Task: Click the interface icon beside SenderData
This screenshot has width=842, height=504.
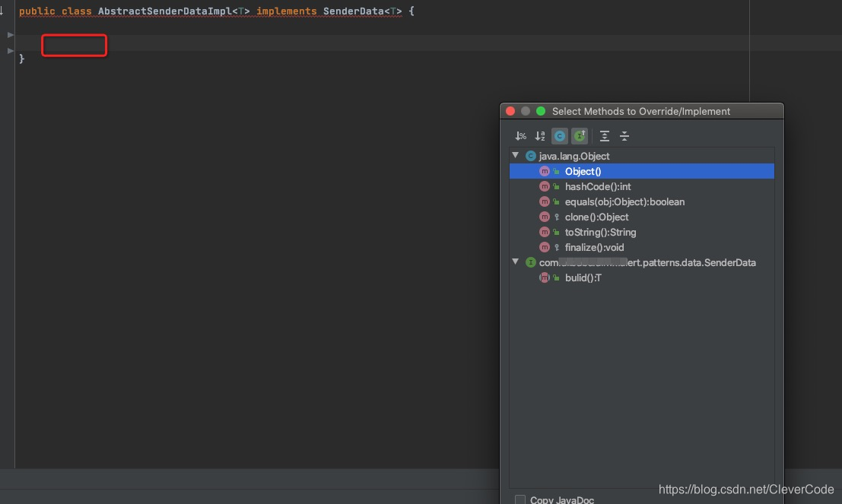Action: 531,262
